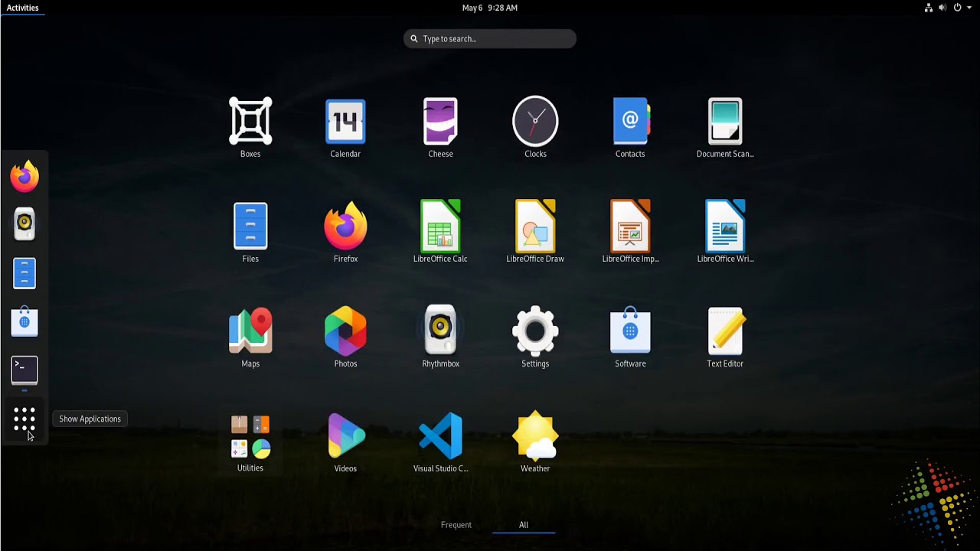Open Rhythmbox from app grid
The height and width of the screenshot is (551, 980).
440,331
